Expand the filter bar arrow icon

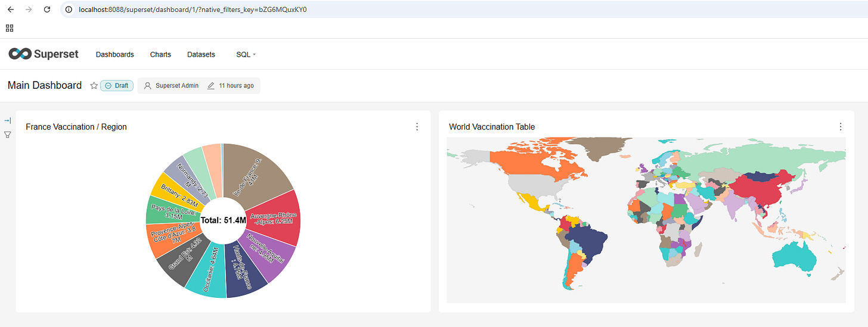pyautogui.click(x=8, y=120)
